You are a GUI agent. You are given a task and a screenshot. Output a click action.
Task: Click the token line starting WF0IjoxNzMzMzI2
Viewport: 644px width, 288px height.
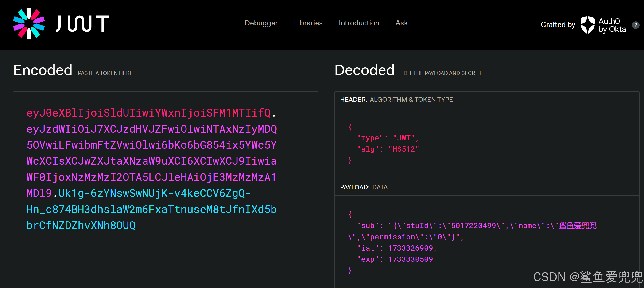[x=151, y=177]
